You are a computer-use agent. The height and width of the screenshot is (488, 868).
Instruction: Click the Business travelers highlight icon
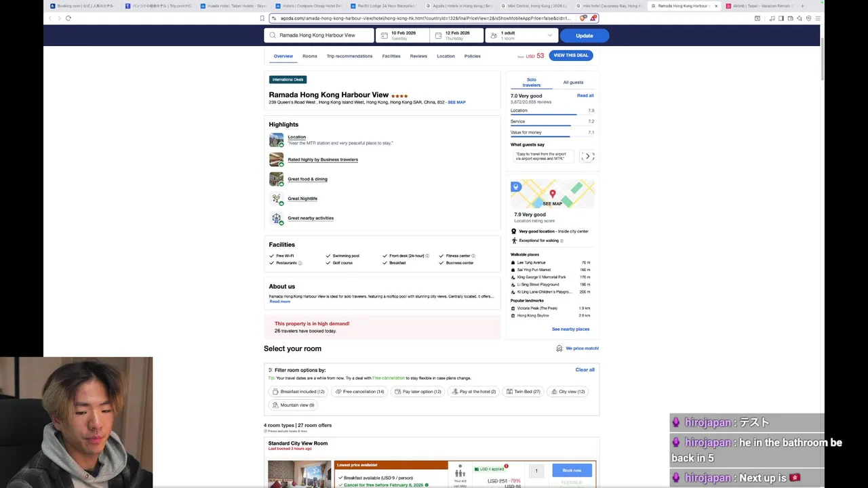tap(276, 159)
